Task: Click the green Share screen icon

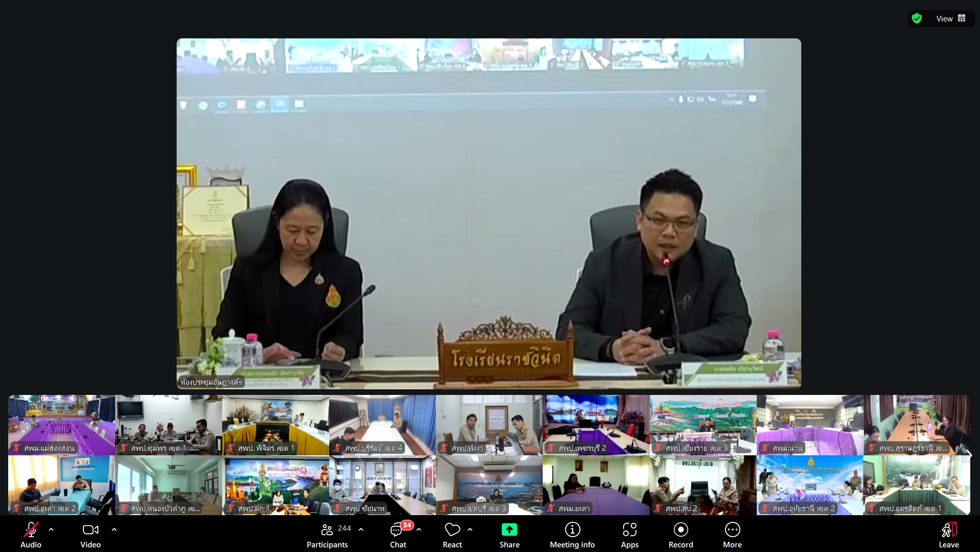Action: [509, 529]
